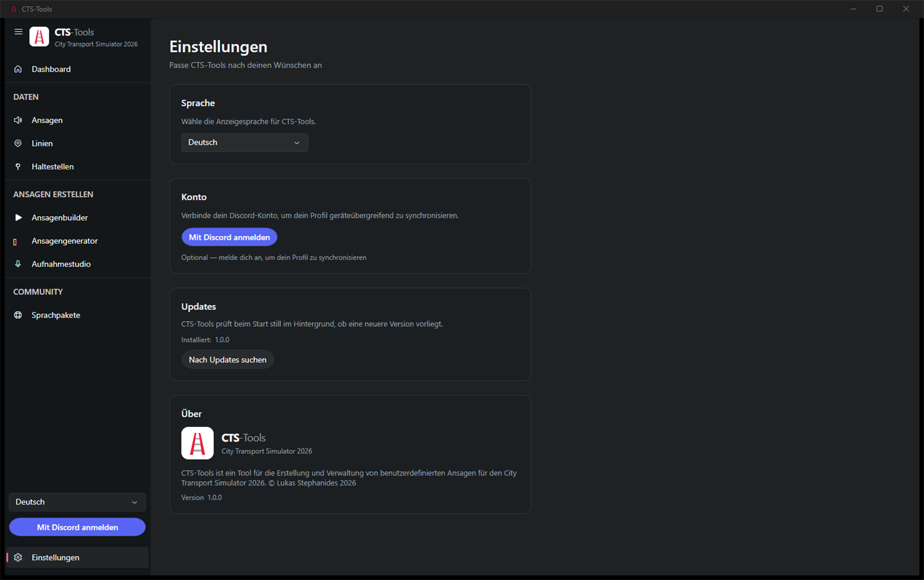Open the Dashboard page
The height and width of the screenshot is (580, 924).
(77, 69)
